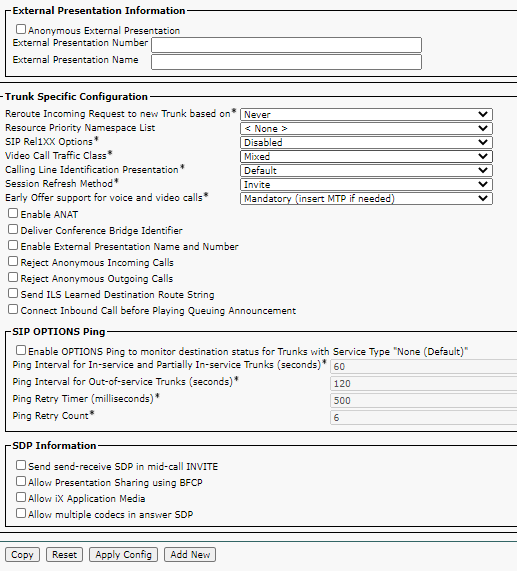Image resolution: width=517 pixels, height=571 pixels.
Task: Toggle Reject Anonymous Outgoing Calls
Action: [x=13, y=277]
